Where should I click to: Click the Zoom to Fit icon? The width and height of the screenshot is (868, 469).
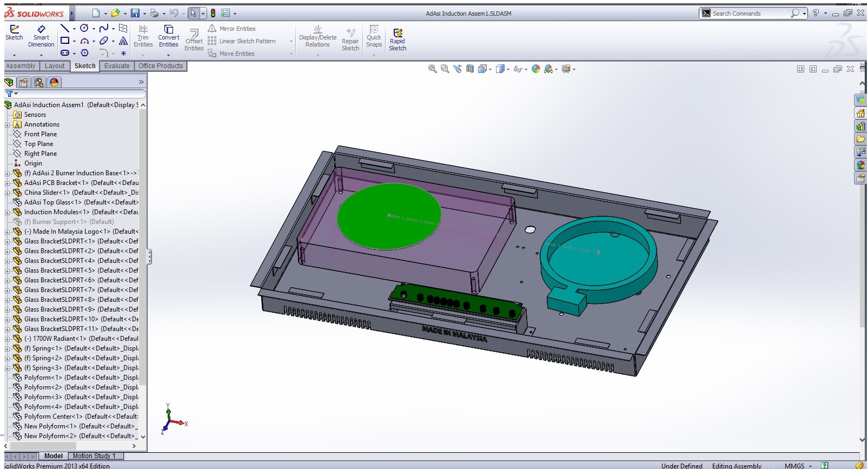(x=432, y=69)
